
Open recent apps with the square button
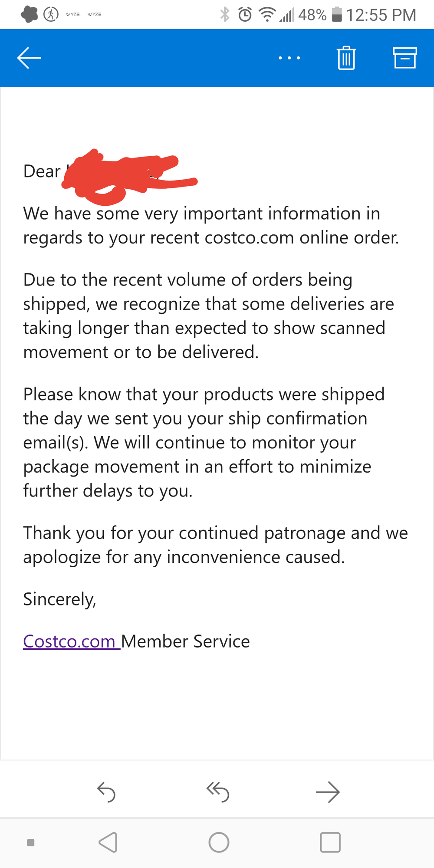(x=330, y=842)
